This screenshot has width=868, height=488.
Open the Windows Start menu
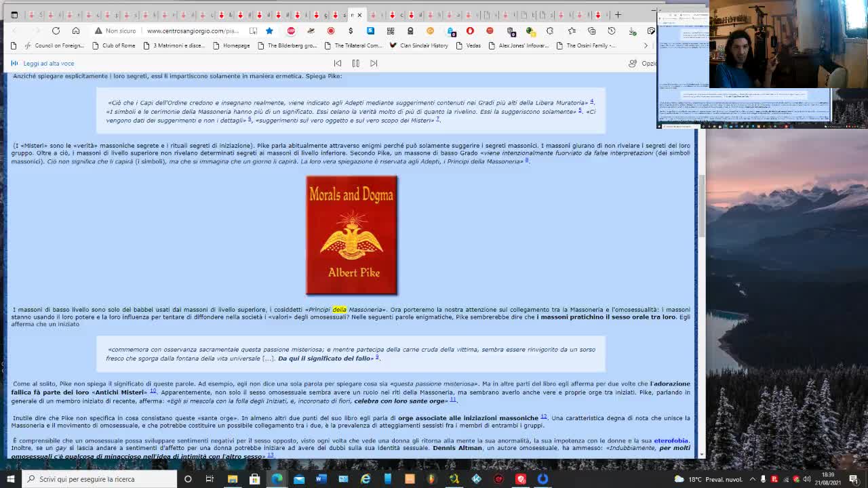10,479
